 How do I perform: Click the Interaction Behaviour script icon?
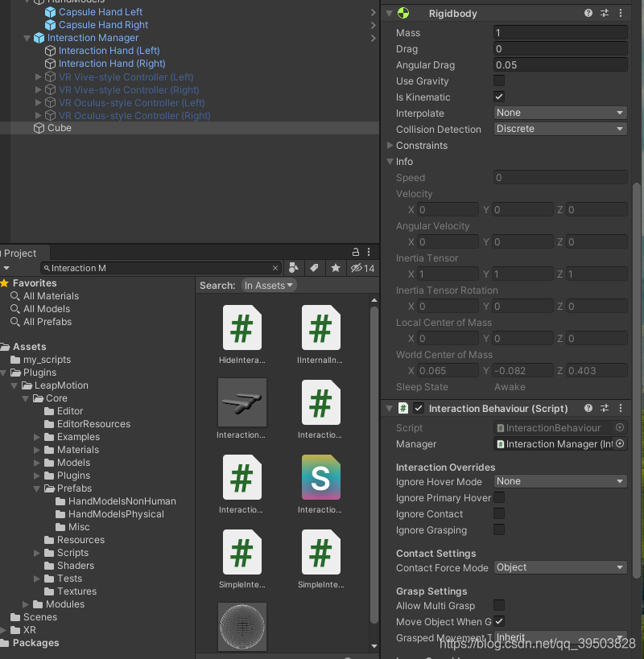[403, 408]
